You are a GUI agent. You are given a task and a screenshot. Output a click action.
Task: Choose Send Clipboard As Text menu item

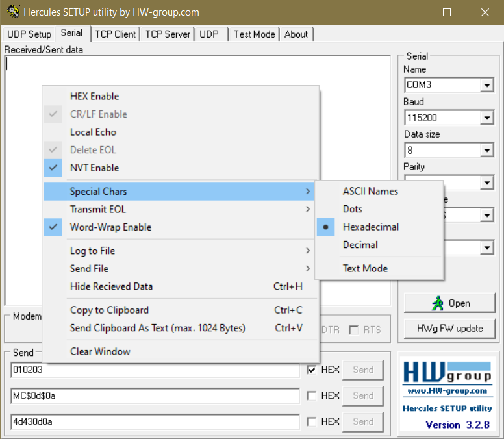(x=182, y=328)
